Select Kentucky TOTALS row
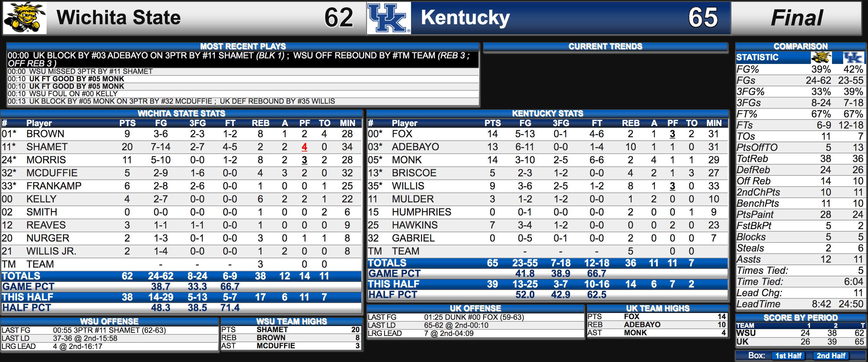 point(547,263)
